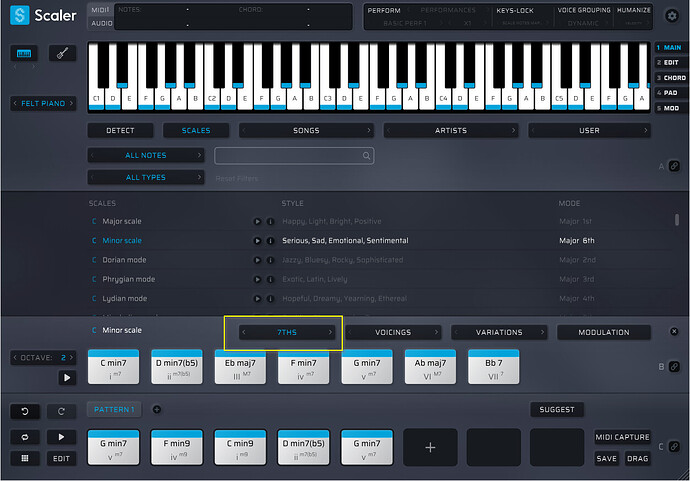Viewport: 690px width, 481px height.
Task: Click the undo icon
Action: pos(25,411)
